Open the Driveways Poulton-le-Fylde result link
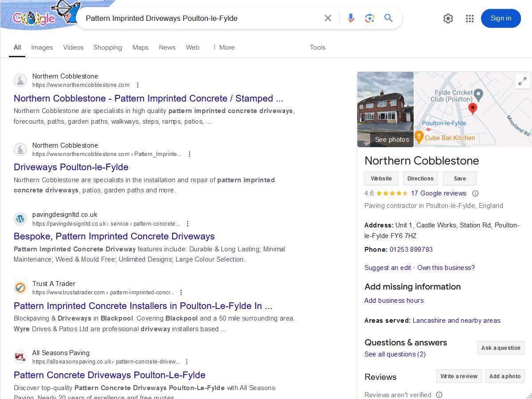 pyautogui.click(x=71, y=167)
